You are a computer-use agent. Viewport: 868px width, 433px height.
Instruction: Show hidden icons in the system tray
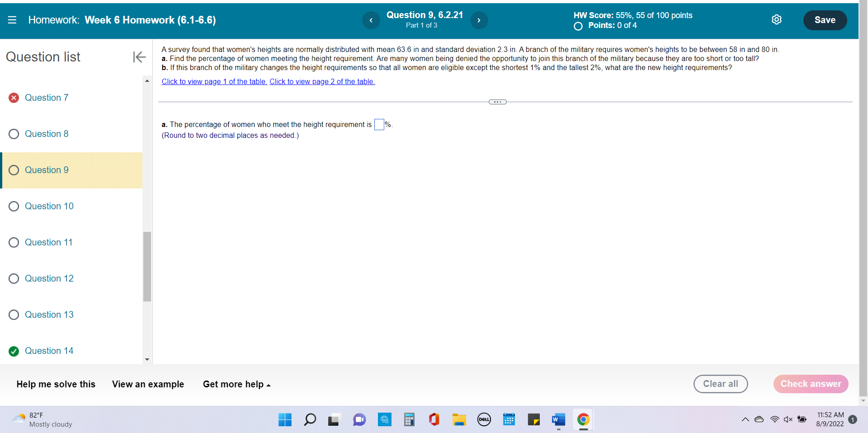[x=745, y=419]
